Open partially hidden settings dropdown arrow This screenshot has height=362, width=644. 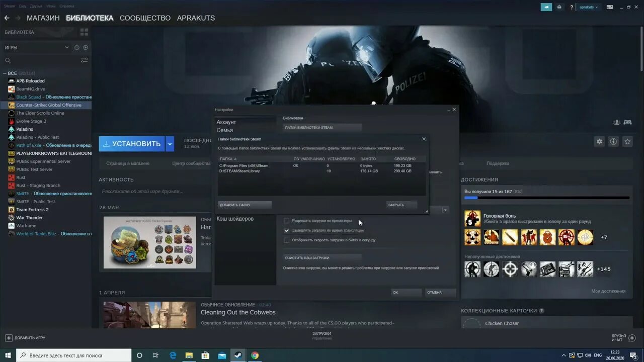[445, 210]
